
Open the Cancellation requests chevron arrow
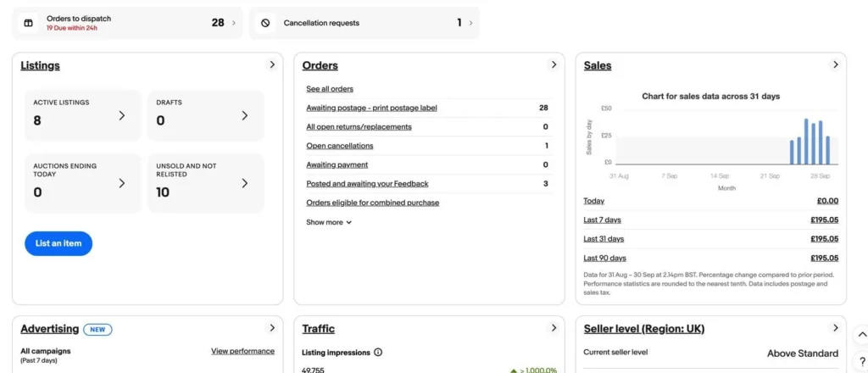pos(470,23)
